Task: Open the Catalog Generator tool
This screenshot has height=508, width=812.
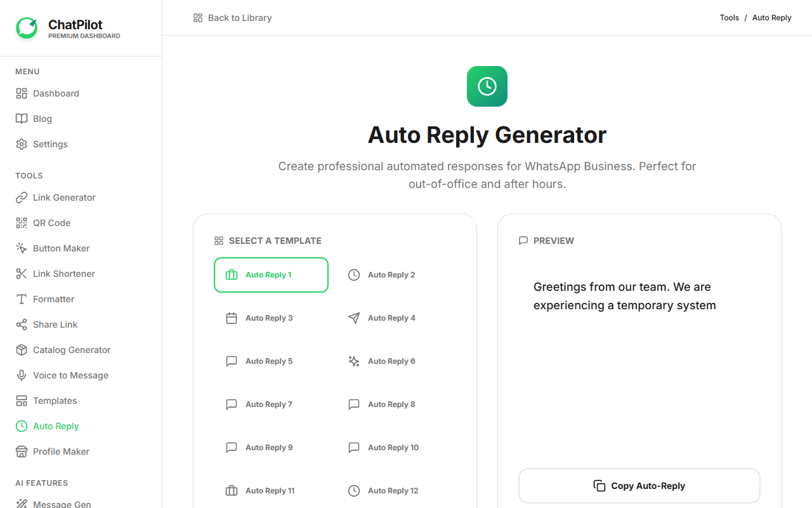Action: [70, 350]
